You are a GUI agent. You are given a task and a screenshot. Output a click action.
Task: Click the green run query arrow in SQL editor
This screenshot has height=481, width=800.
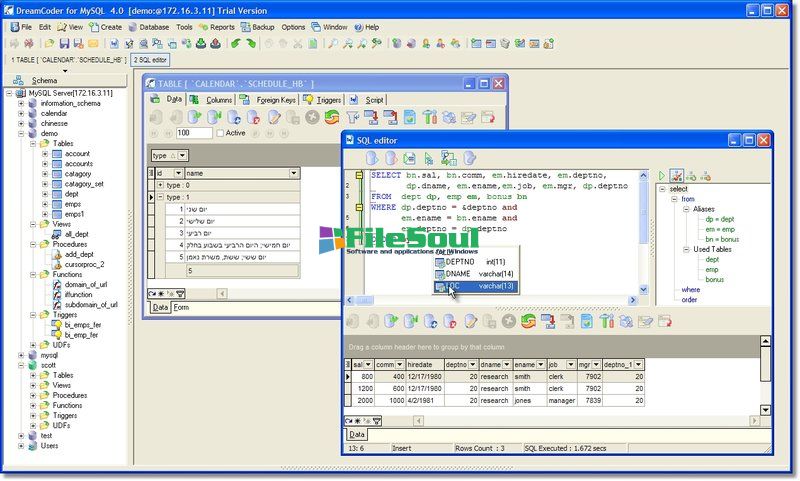click(x=429, y=158)
